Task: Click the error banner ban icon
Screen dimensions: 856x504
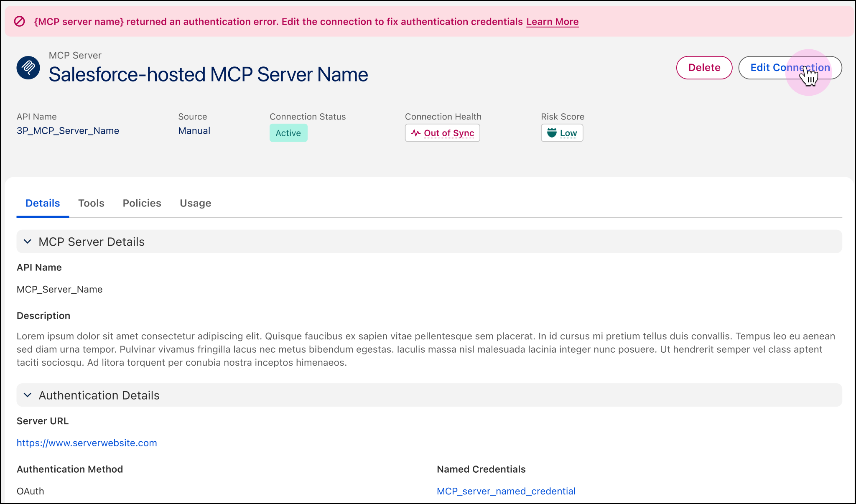Action: coord(20,21)
